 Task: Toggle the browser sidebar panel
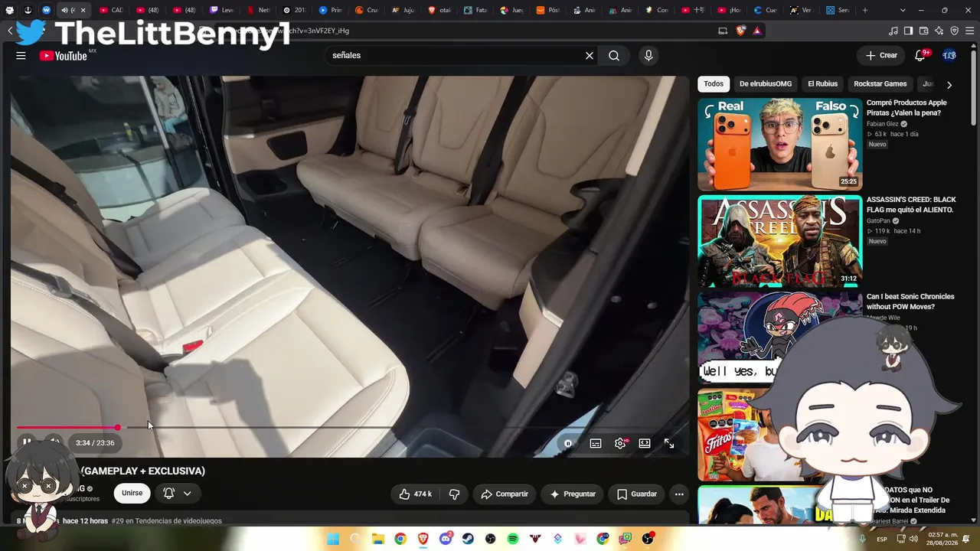(908, 31)
